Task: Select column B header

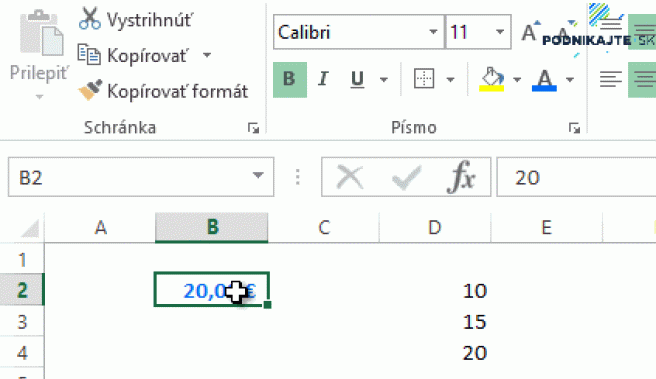Action: coord(212,228)
